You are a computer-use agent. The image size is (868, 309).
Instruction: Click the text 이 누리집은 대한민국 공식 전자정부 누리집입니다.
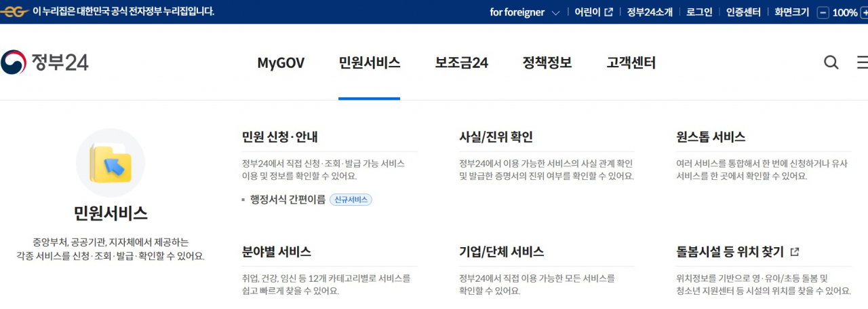point(123,12)
